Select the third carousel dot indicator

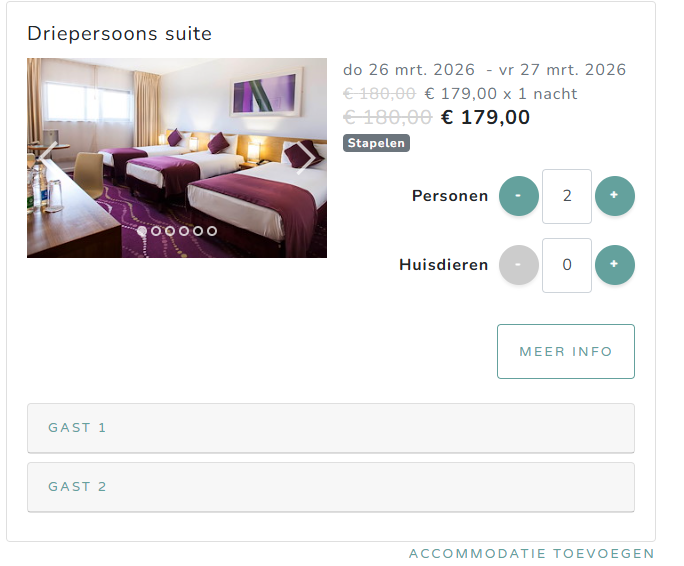[x=170, y=231]
